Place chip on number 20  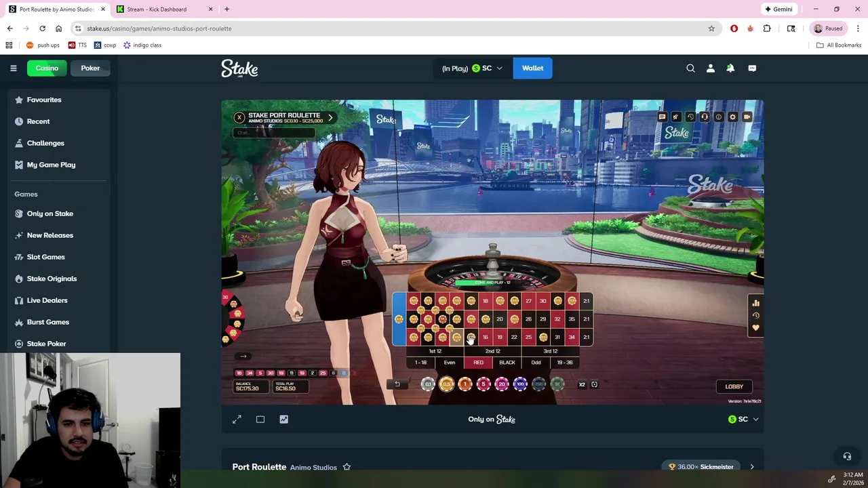pos(500,319)
